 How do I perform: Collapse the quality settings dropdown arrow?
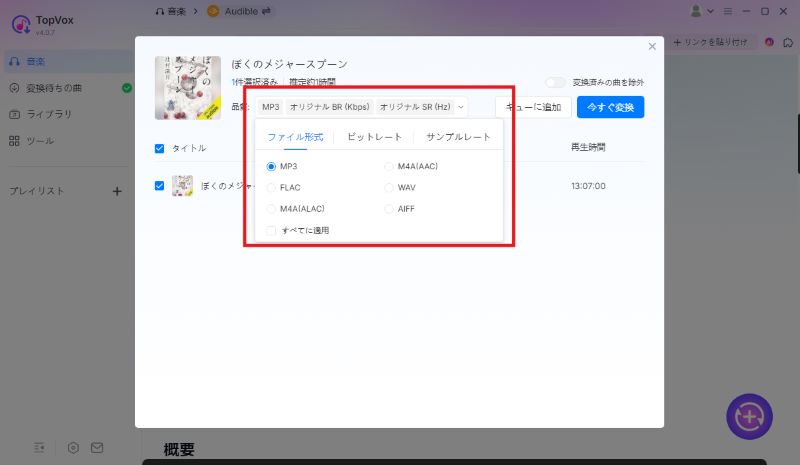tap(461, 107)
